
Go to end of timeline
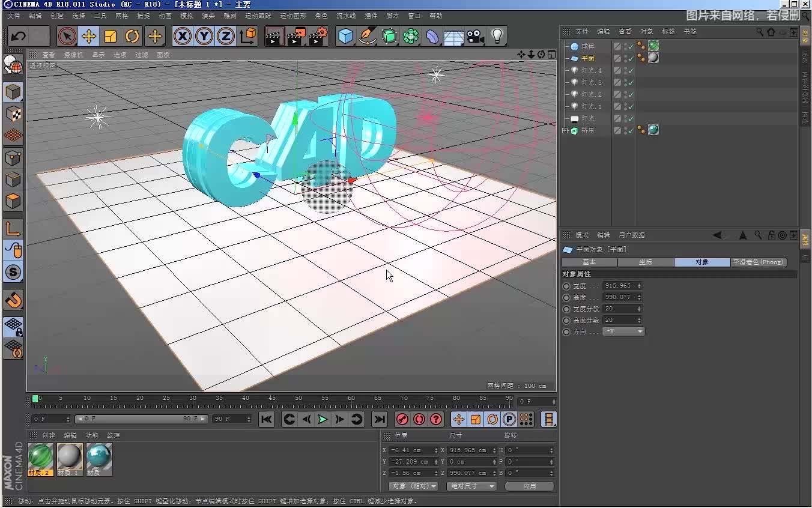380,419
